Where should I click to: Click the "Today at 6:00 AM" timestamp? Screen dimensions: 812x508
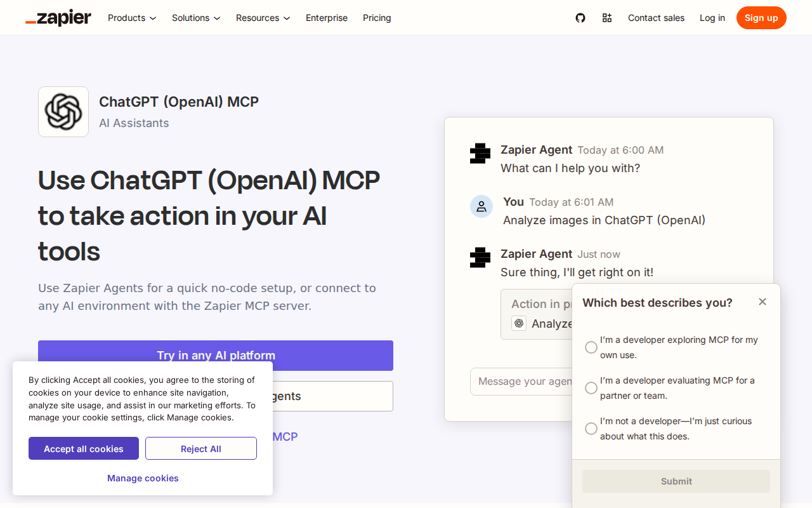coord(620,150)
